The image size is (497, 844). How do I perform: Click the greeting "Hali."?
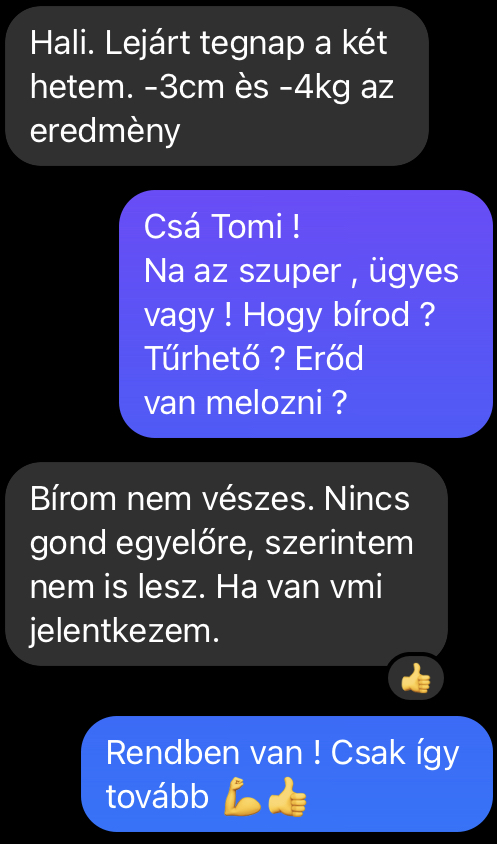(x=64, y=42)
